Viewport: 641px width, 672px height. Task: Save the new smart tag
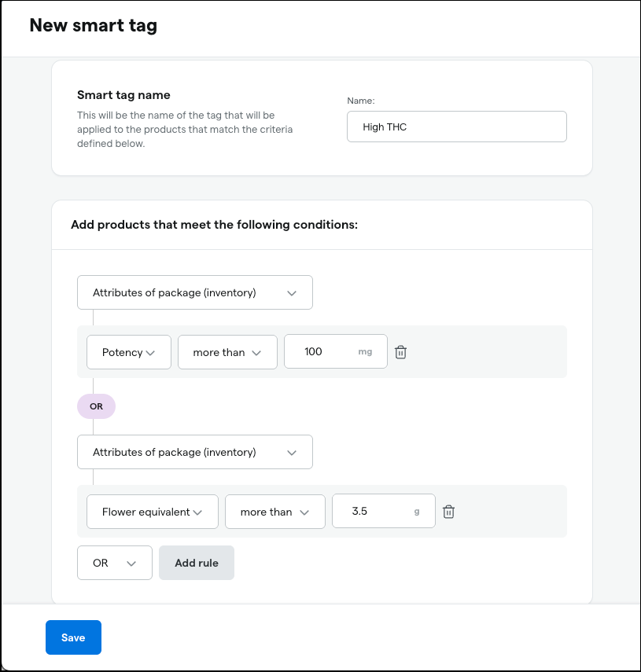click(73, 637)
